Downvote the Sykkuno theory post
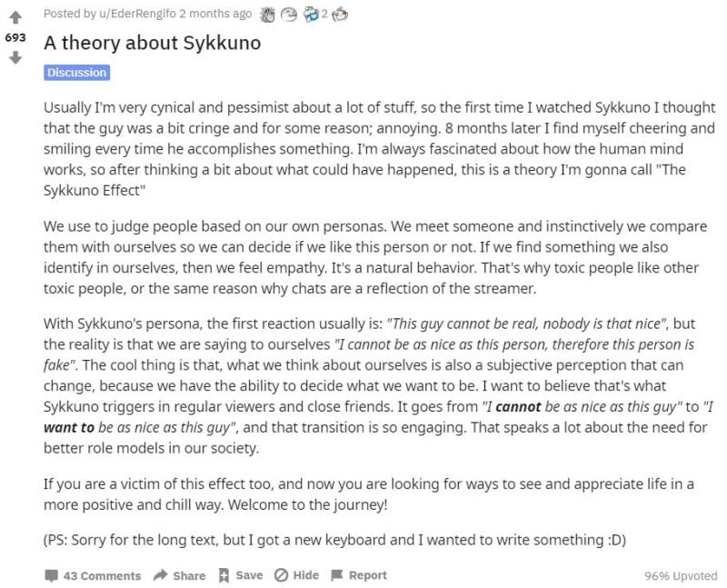 15,58
